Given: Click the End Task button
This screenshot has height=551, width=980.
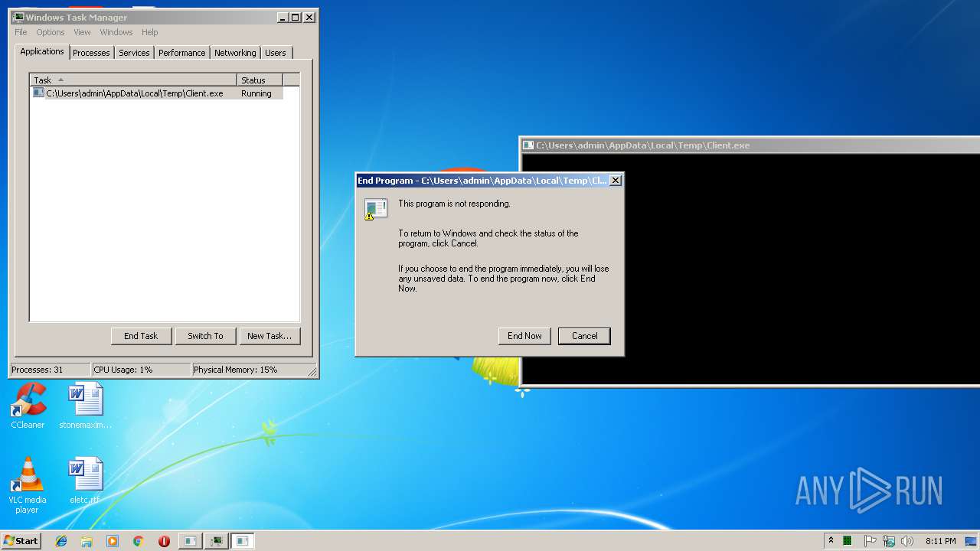Looking at the screenshot, I should pyautogui.click(x=141, y=335).
